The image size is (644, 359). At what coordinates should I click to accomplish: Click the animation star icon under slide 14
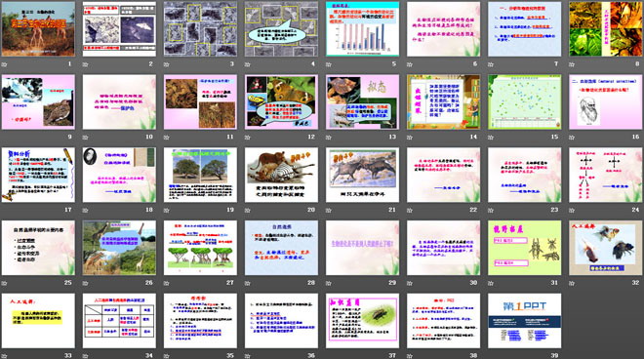point(410,138)
